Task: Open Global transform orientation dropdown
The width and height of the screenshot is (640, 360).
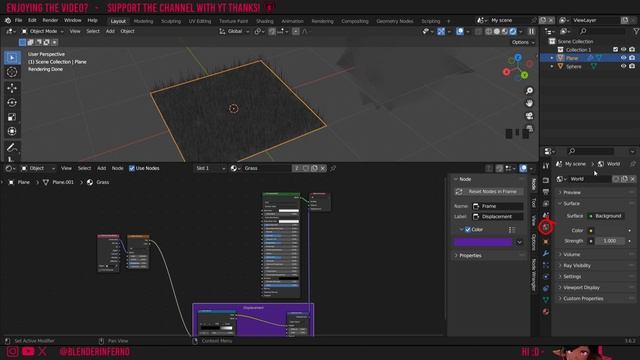Action: click(x=234, y=31)
